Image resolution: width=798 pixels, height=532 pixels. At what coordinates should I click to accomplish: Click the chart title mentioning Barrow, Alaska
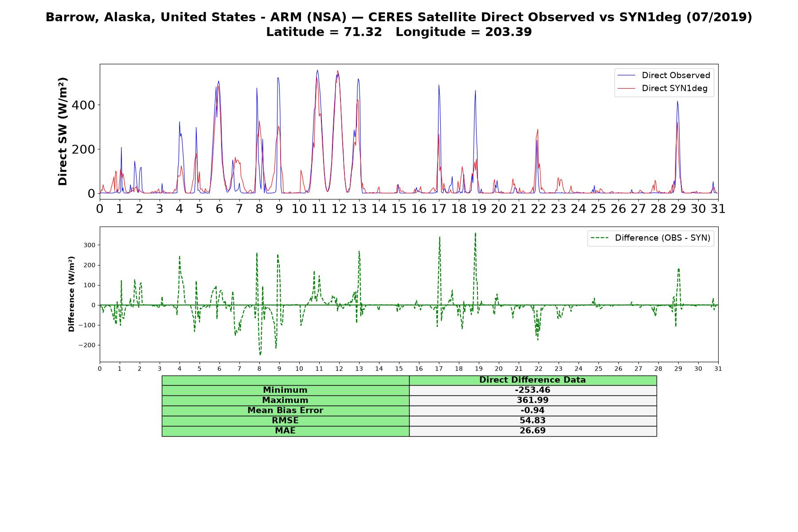click(399, 17)
